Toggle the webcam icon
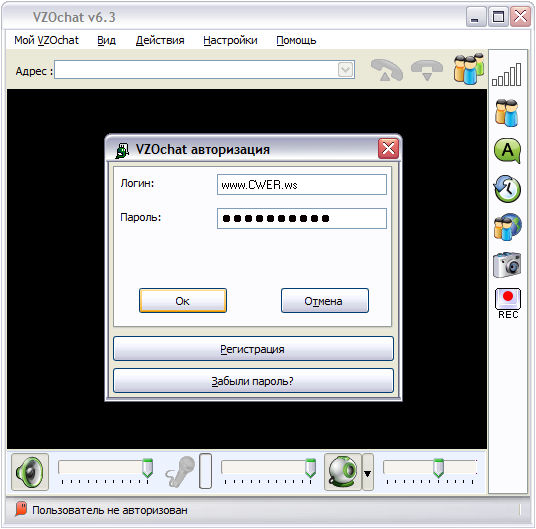Viewport: 536px width, 529px height. point(343,472)
